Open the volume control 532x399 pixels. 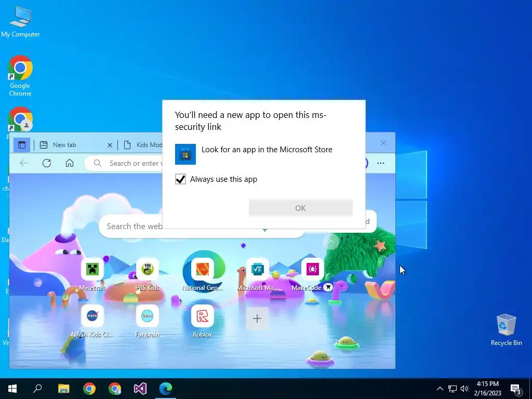(464, 389)
